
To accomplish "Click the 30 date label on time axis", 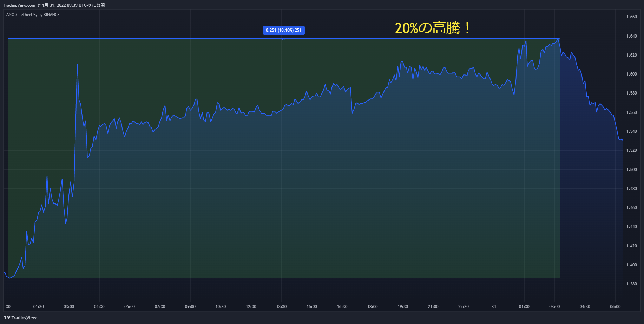I will (8, 307).
